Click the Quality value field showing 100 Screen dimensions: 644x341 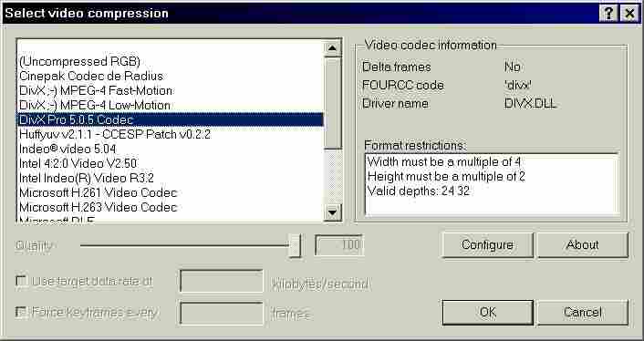click(x=339, y=245)
